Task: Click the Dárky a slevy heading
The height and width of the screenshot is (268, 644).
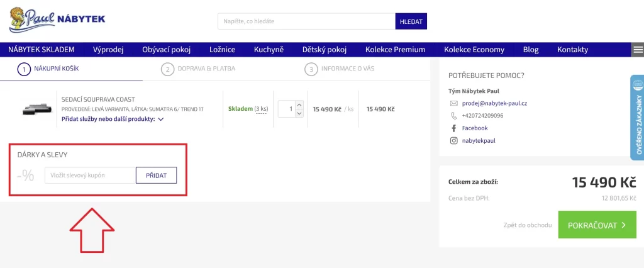Action: click(x=42, y=155)
